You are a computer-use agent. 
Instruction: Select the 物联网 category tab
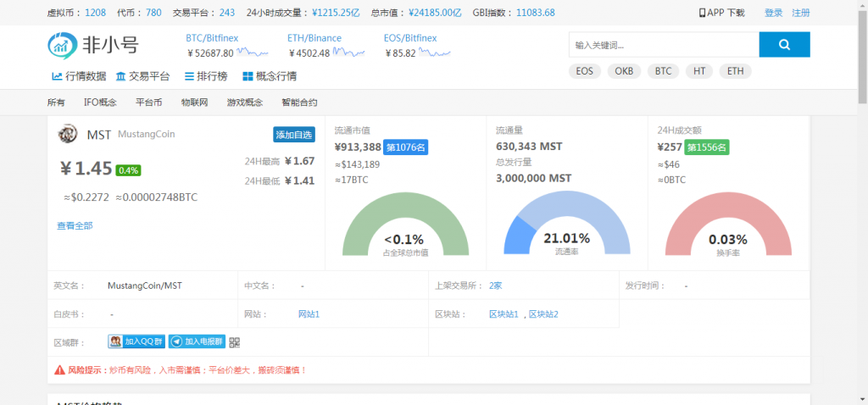(194, 103)
